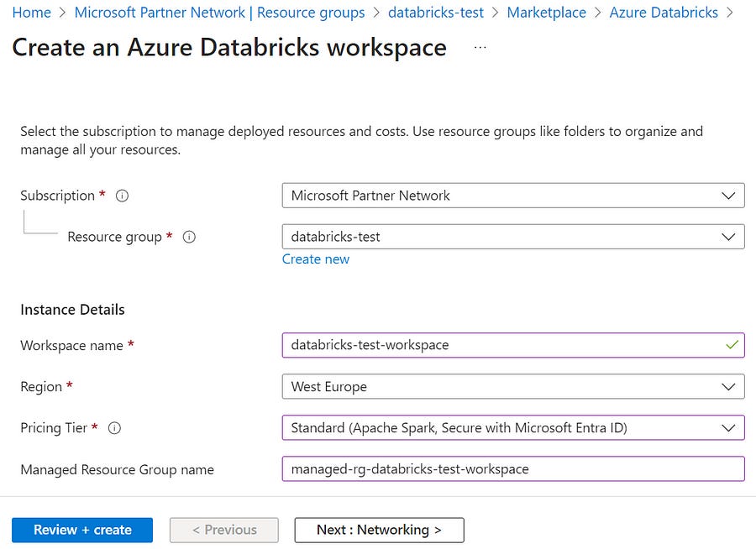
Task: Open the Region dropdown showing West Europe
Action: pos(513,386)
